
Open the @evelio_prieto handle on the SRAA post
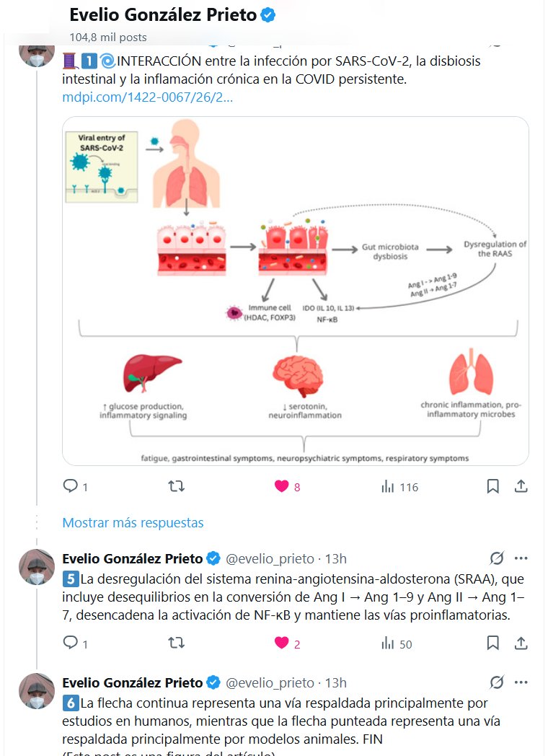270,558
